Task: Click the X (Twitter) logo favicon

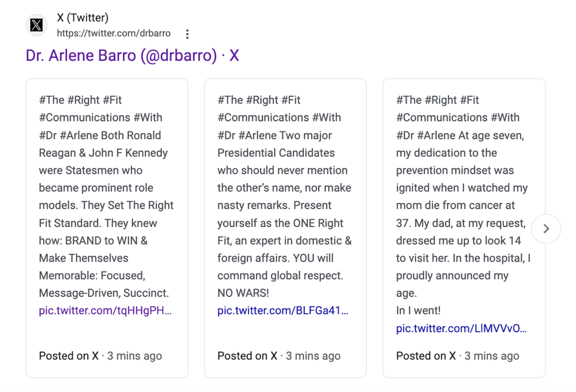Action: coord(36,25)
